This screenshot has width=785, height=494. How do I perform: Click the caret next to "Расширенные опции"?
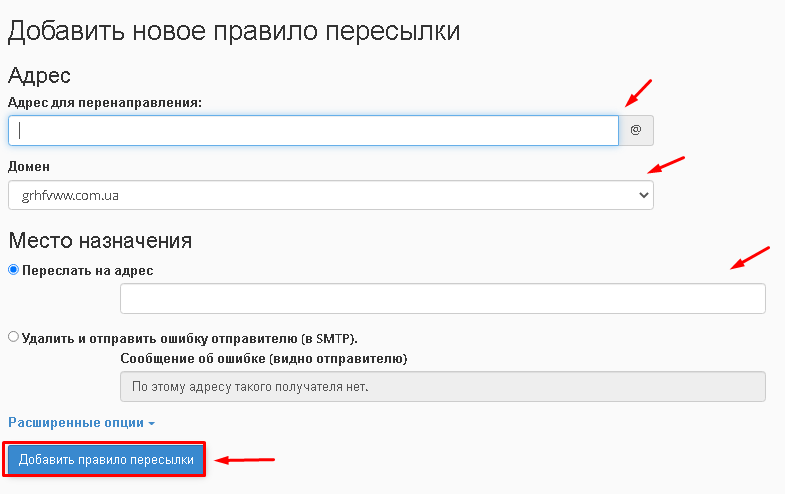[152, 424]
